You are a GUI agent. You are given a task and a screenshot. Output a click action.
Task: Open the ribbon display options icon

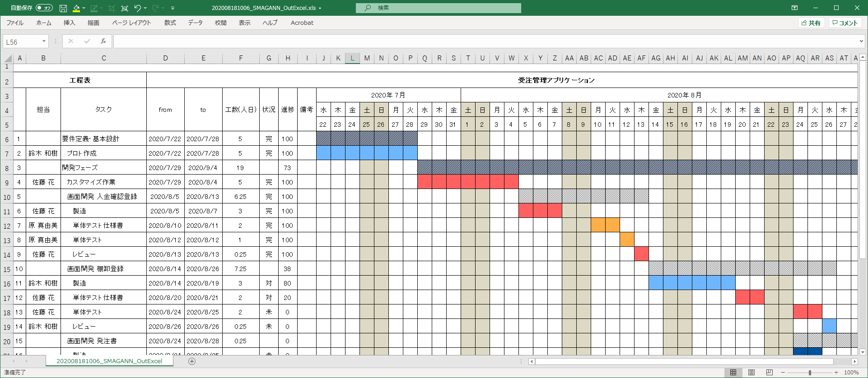click(x=795, y=8)
